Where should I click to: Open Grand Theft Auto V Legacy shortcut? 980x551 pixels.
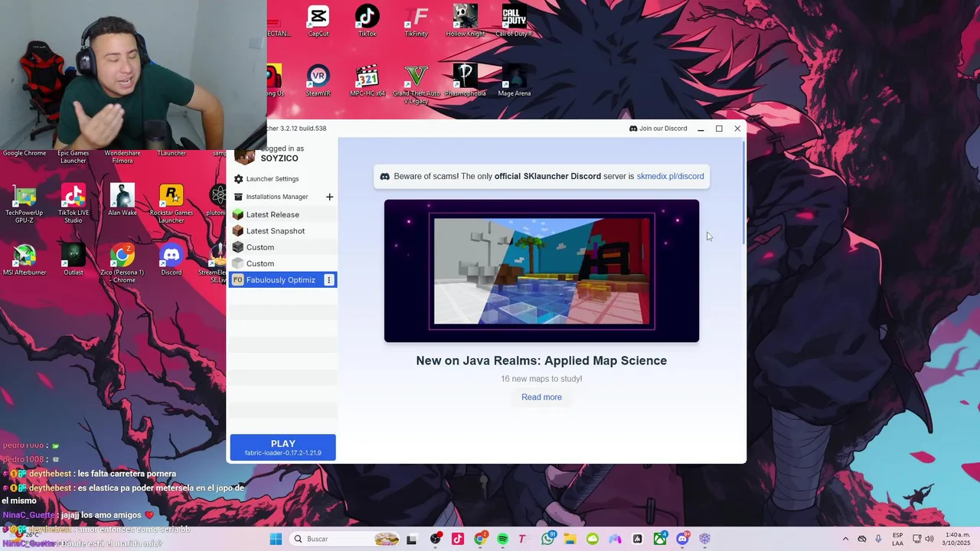[416, 84]
